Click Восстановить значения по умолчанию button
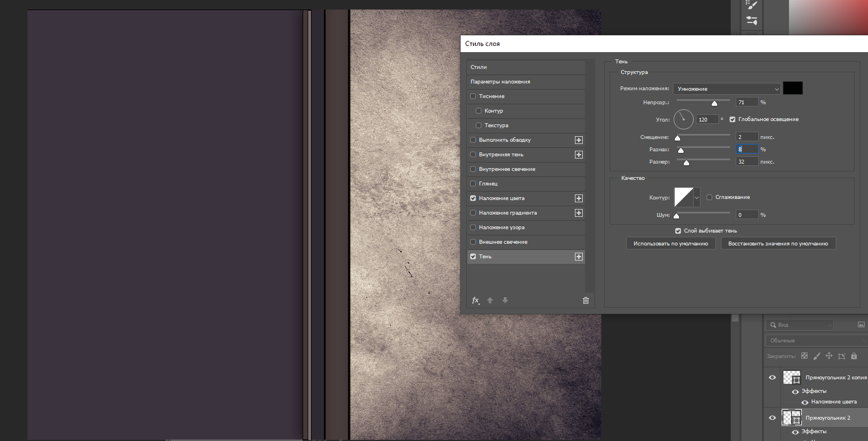 pyautogui.click(x=778, y=244)
